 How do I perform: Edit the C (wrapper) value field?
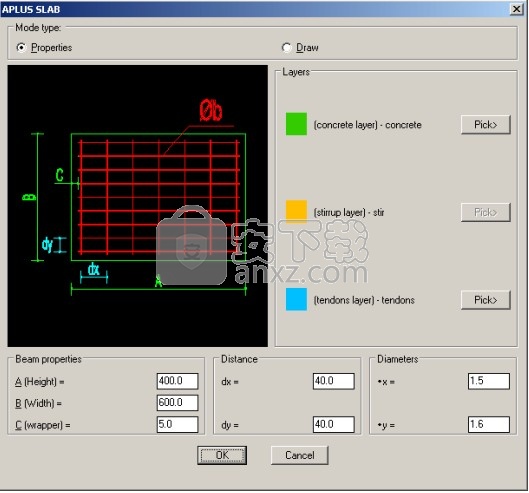coord(177,424)
